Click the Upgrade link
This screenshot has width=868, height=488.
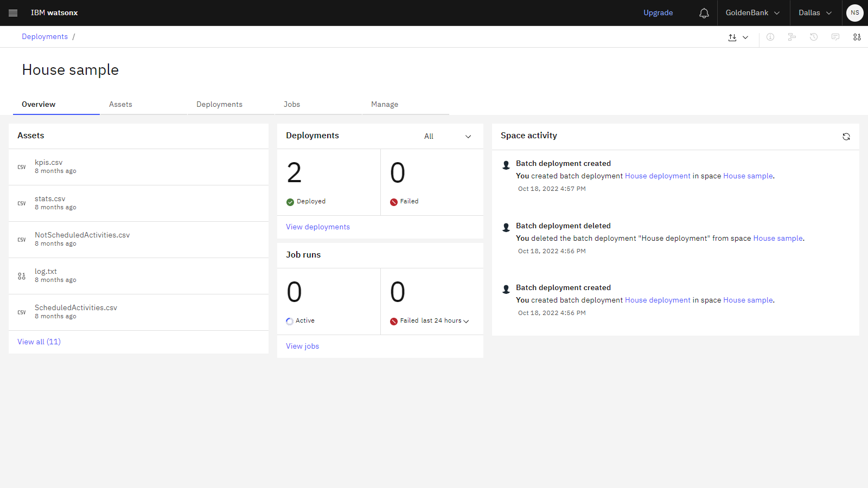pyautogui.click(x=658, y=13)
